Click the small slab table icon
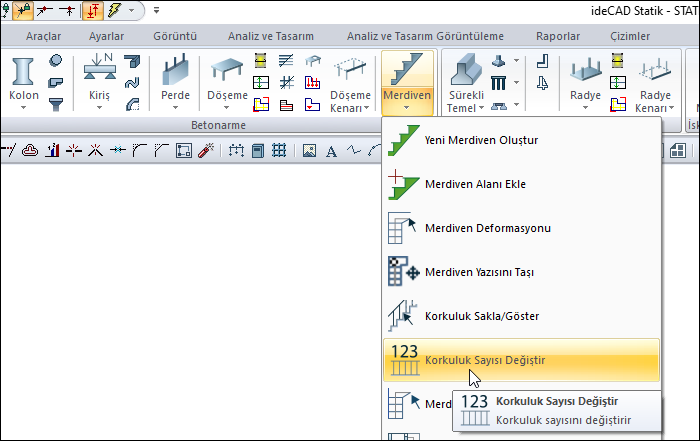 point(312,61)
